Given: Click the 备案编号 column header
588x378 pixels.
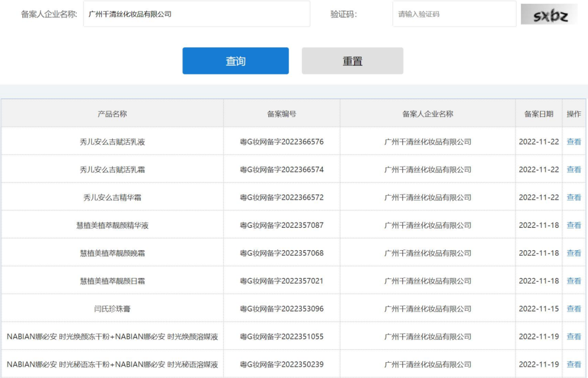Looking at the screenshot, I should tap(281, 114).
